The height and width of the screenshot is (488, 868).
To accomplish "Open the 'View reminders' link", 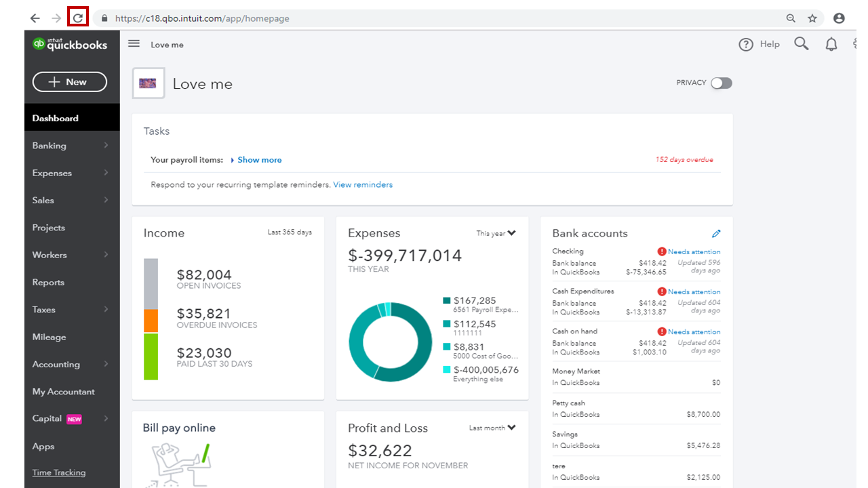I will [x=363, y=185].
